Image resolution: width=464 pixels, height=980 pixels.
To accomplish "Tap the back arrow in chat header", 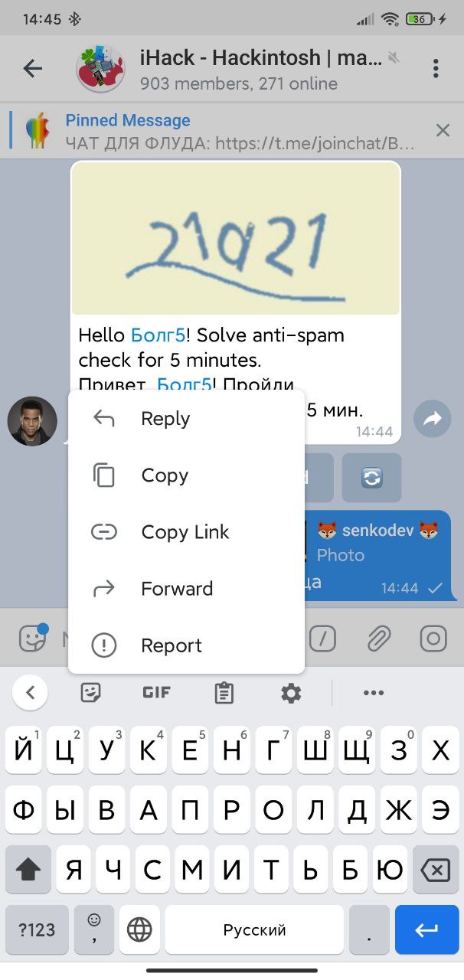I will pyautogui.click(x=32, y=68).
